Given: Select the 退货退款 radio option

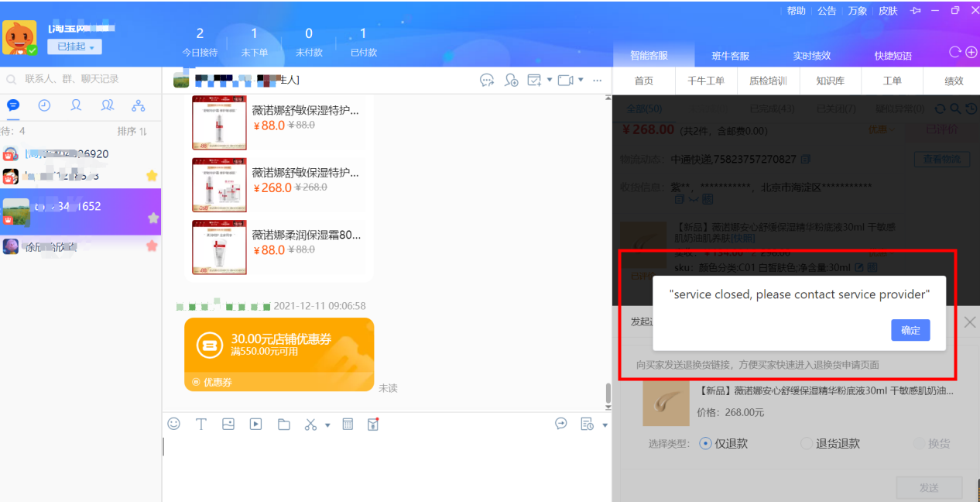Looking at the screenshot, I should (x=807, y=443).
